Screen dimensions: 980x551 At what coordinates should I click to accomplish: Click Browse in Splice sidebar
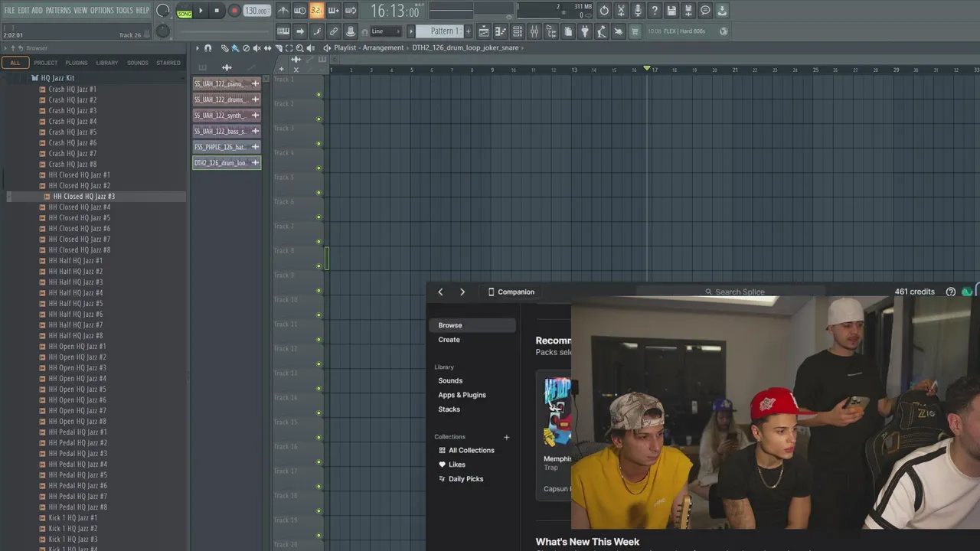coord(472,325)
